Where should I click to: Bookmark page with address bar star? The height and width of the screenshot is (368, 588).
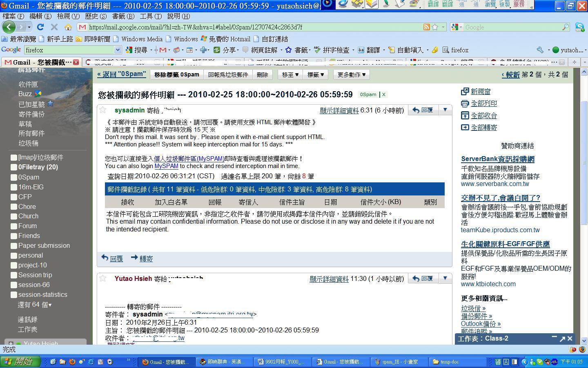[x=435, y=27]
